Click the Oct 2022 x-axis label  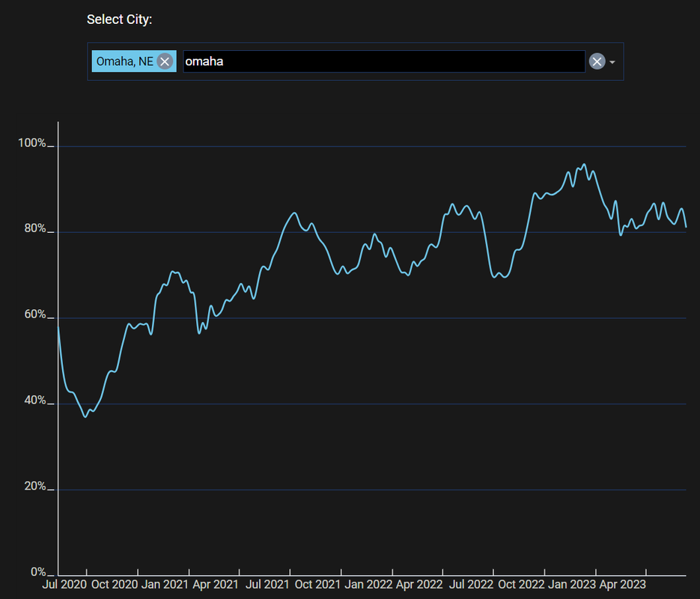point(521,585)
